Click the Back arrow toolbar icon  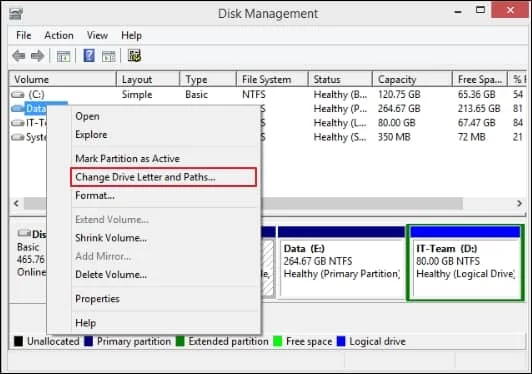click(x=19, y=55)
